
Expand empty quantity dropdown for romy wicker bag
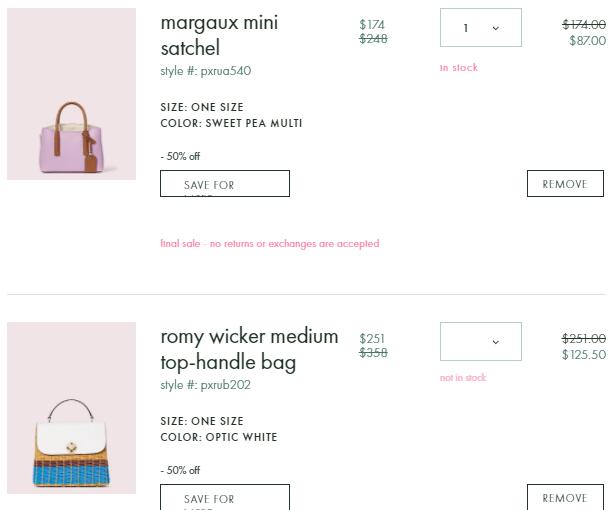pos(480,342)
